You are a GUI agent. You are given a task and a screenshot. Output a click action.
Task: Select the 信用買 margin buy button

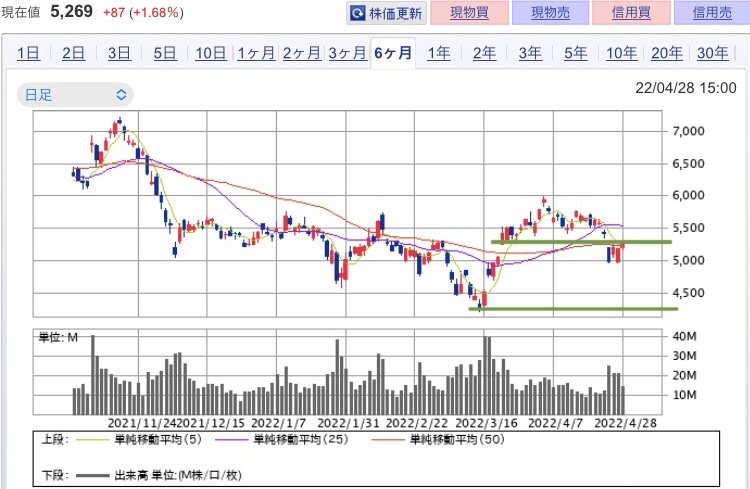click(631, 13)
